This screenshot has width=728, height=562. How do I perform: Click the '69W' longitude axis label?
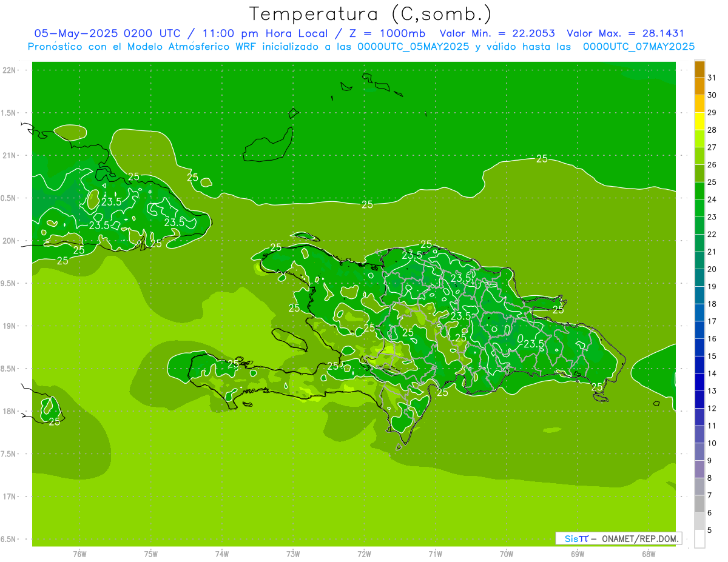coord(578,554)
